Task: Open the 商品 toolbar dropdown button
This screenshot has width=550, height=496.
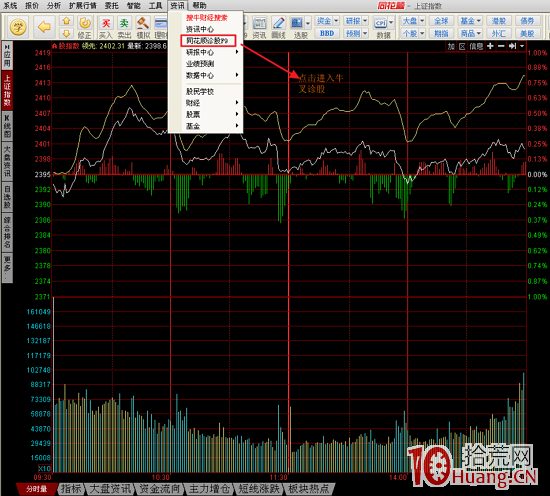Action: (471, 33)
